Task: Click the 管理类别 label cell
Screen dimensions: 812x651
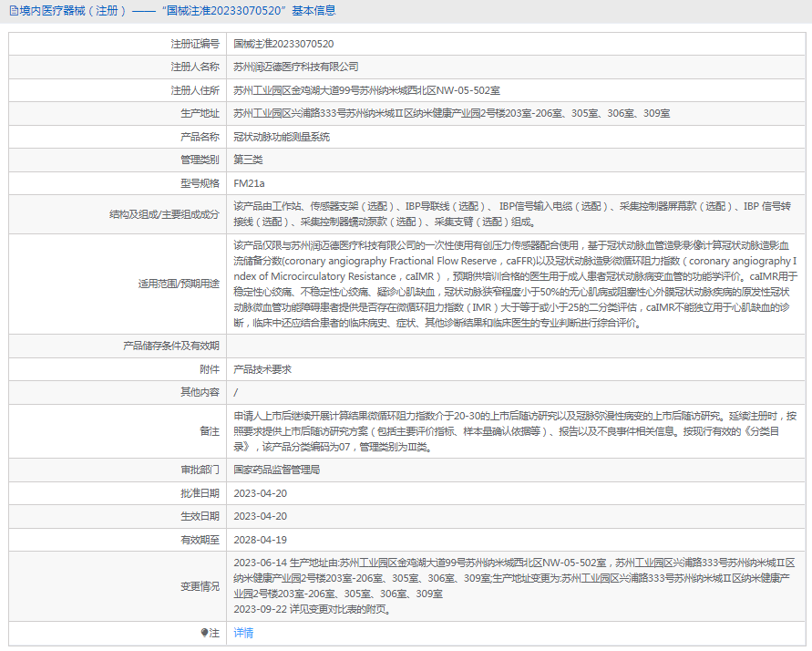Action: 200,160
